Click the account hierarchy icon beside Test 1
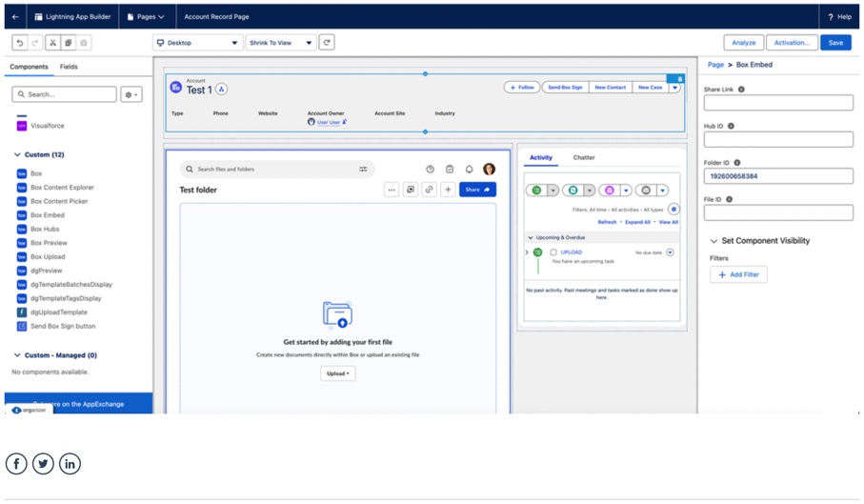Screen dimensions: 864x504 pyautogui.click(x=222, y=90)
